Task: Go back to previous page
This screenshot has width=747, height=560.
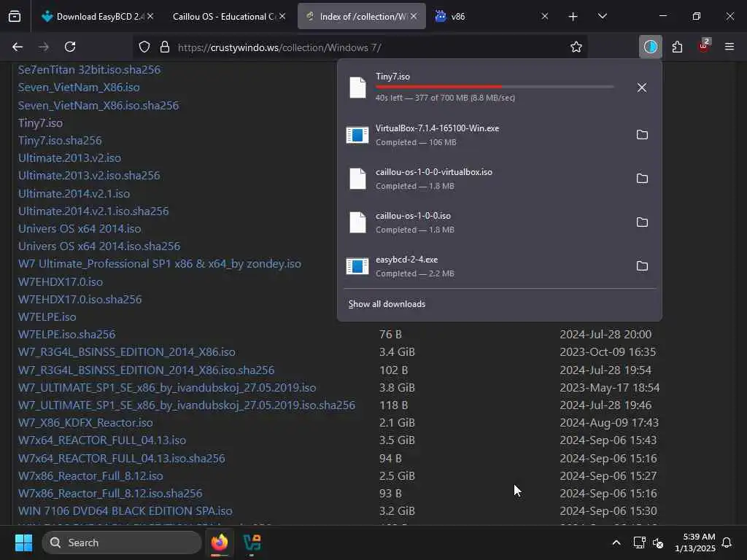Action: [x=18, y=47]
